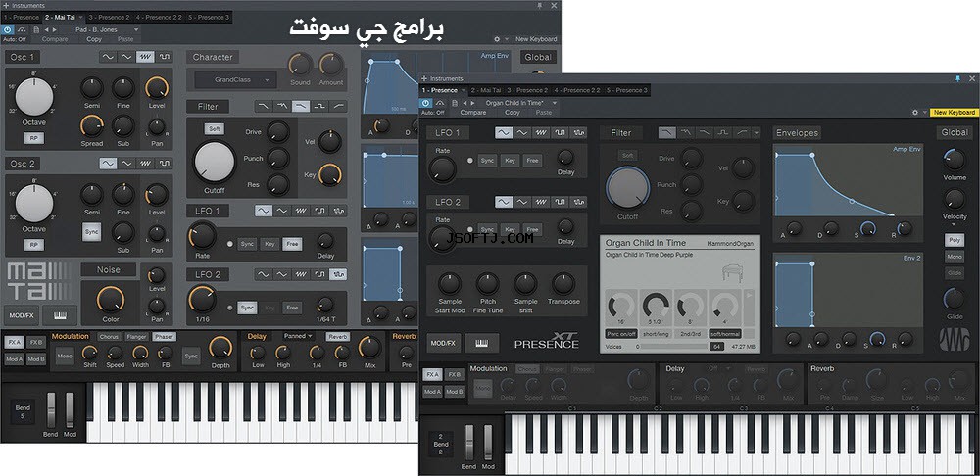Select the square waveform for Mai Tai LFO 1
The height and width of the screenshot is (476, 980).
[319, 211]
